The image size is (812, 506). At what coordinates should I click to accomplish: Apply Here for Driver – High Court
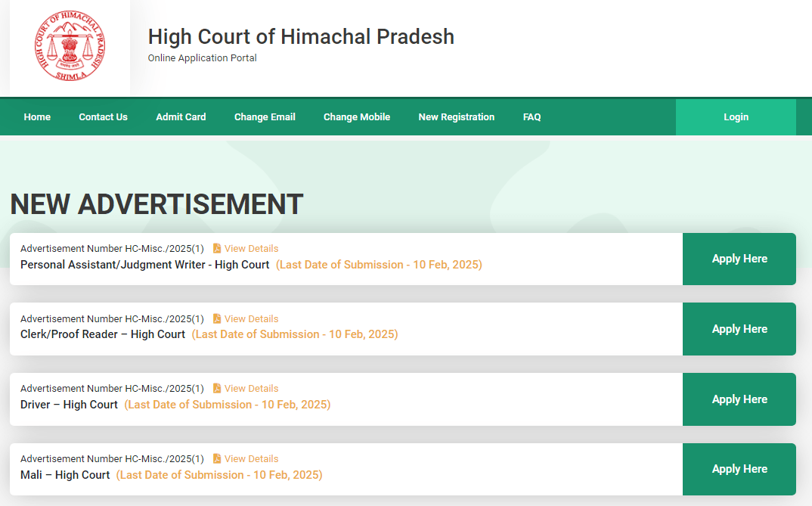point(739,399)
